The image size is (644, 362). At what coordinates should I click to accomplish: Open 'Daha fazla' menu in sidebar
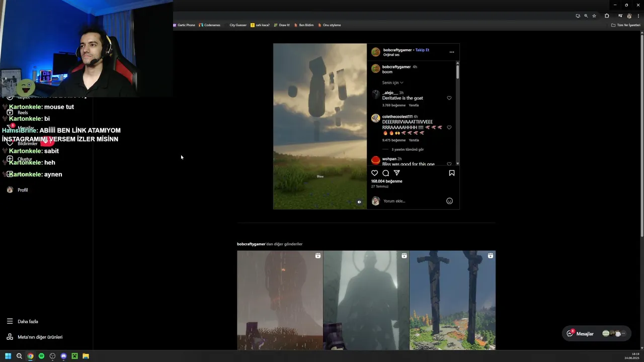23,321
